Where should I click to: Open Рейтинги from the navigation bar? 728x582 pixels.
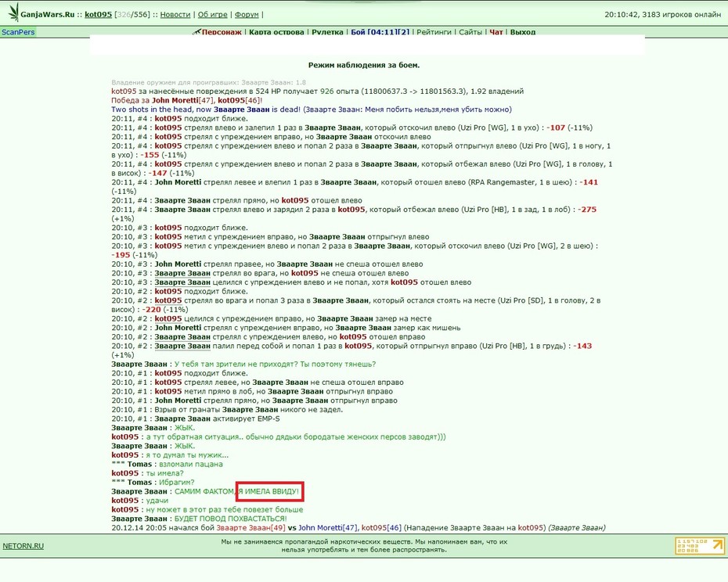tap(434, 32)
